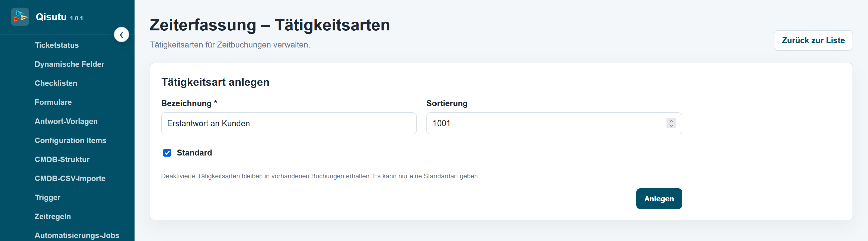Open Automatisierungs-Jobs sidebar entry
868x241 pixels.
pyautogui.click(x=77, y=235)
